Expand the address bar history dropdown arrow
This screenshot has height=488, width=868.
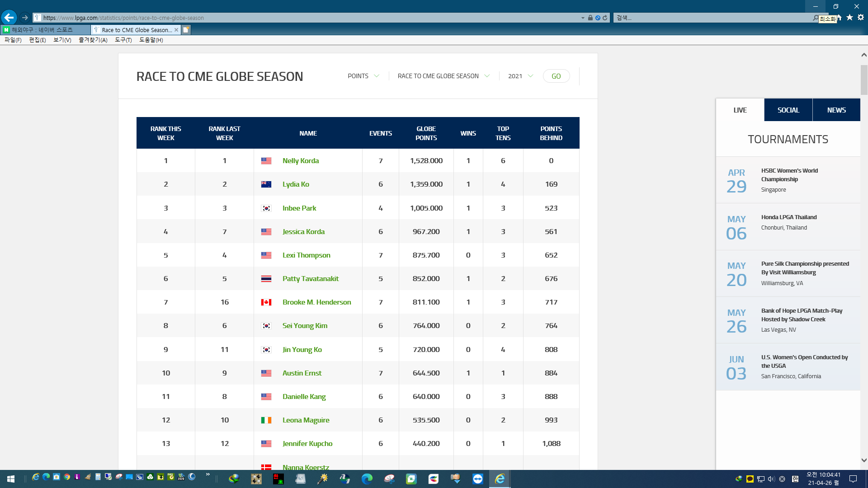point(583,18)
